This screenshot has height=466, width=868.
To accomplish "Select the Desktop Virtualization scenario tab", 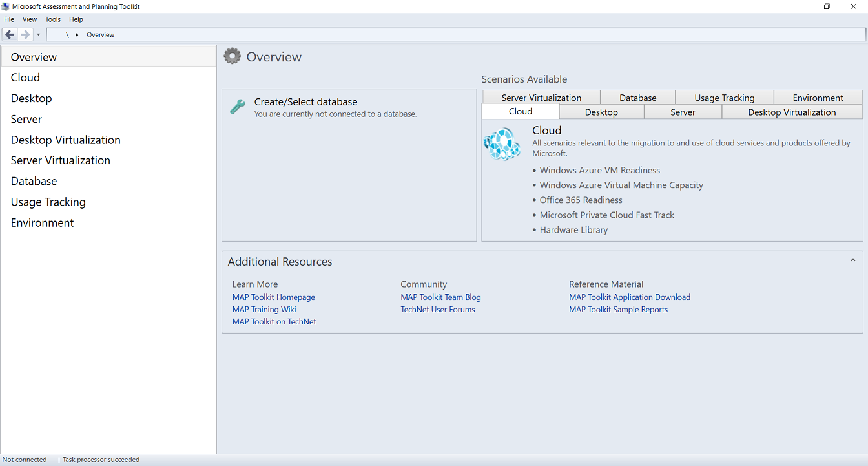I will coord(792,112).
